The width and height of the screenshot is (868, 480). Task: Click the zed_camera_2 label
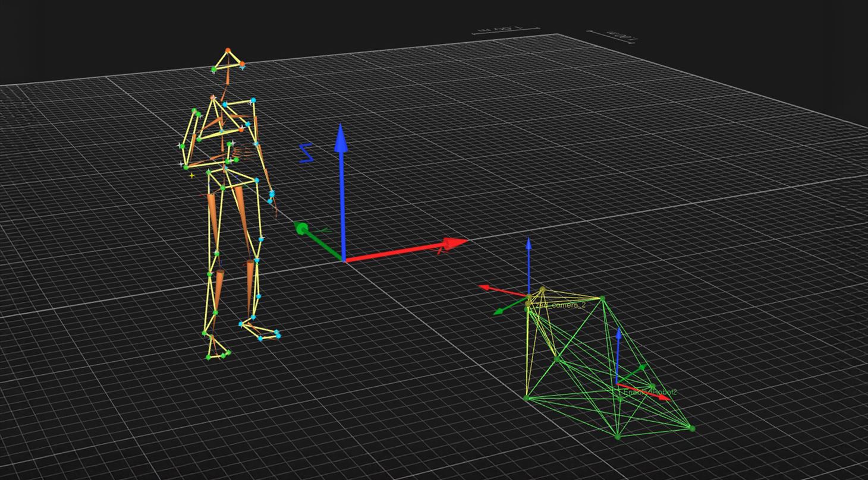click(560, 305)
